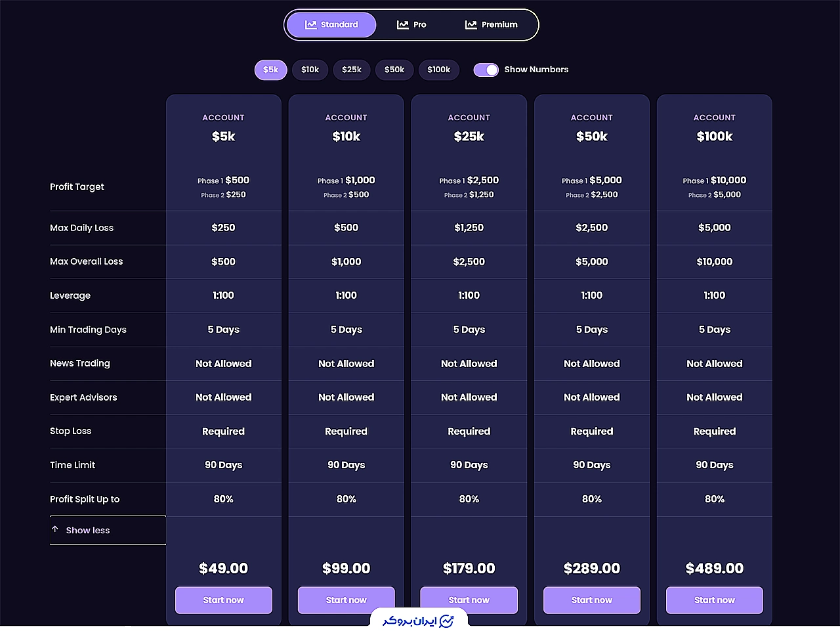Click the $25k account column heading

[469, 137]
